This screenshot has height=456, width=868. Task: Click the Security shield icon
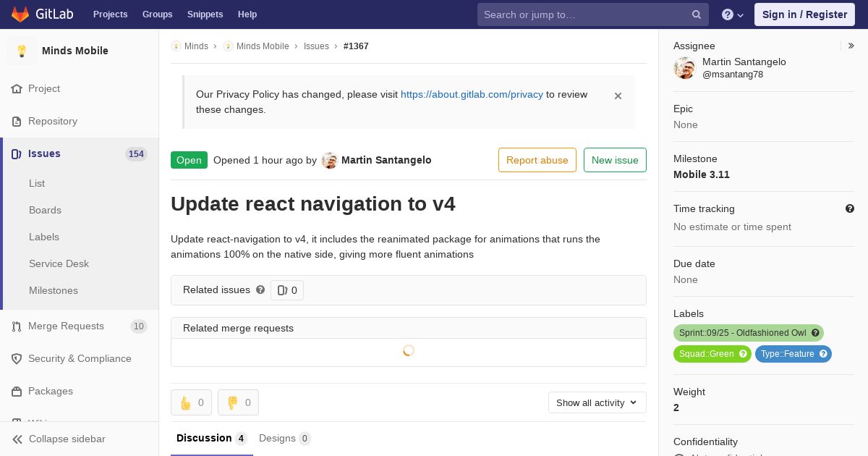[17, 358]
